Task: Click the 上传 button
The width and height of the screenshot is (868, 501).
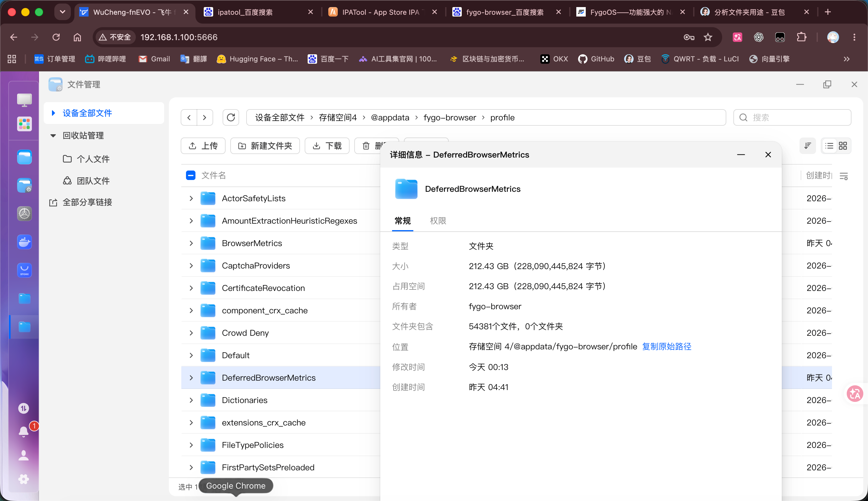Action: tap(203, 146)
